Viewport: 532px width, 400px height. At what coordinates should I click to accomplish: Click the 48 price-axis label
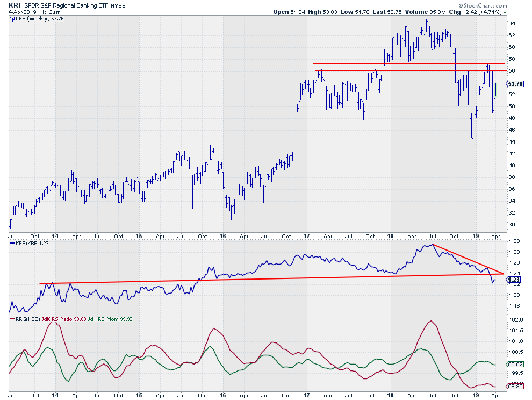(x=512, y=118)
